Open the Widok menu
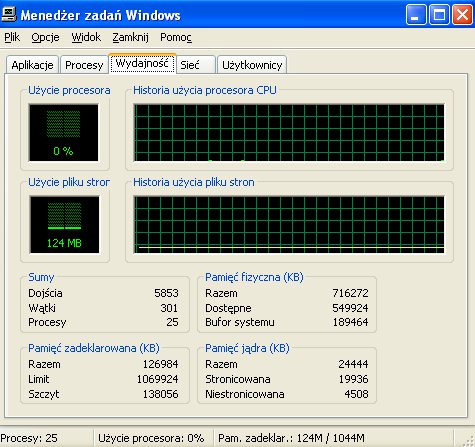The image size is (475, 447). coord(86,37)
